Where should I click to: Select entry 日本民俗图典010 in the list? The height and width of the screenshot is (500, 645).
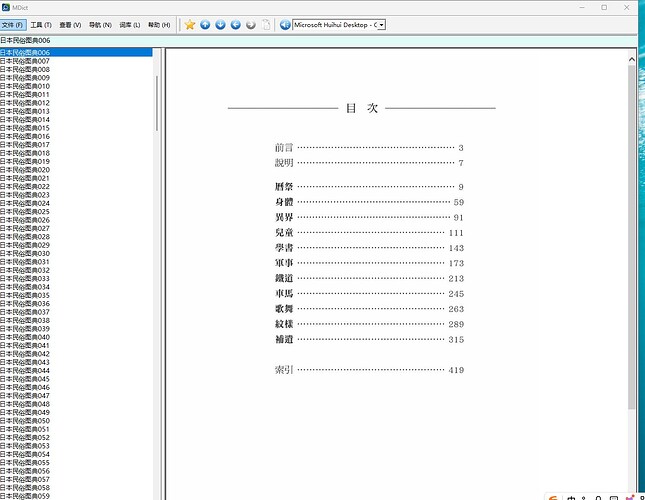click(76, 86)
